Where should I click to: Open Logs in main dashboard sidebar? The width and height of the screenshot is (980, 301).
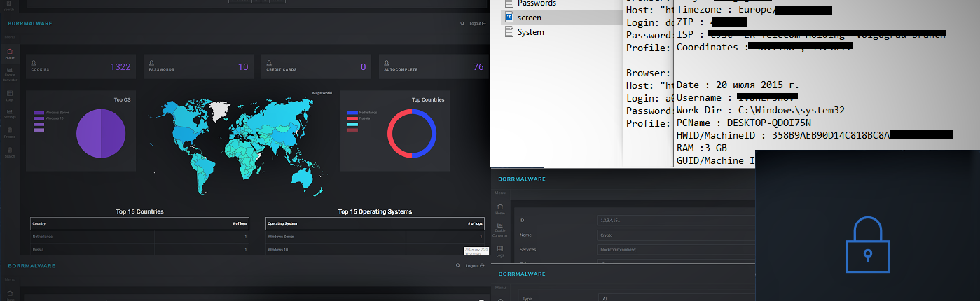pos(10,94)
